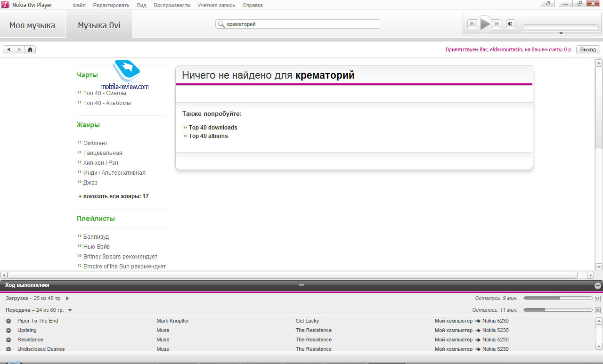603x364 pixels.
Task: Expand the player panel dropdown arrow
Action: point(561,33)
